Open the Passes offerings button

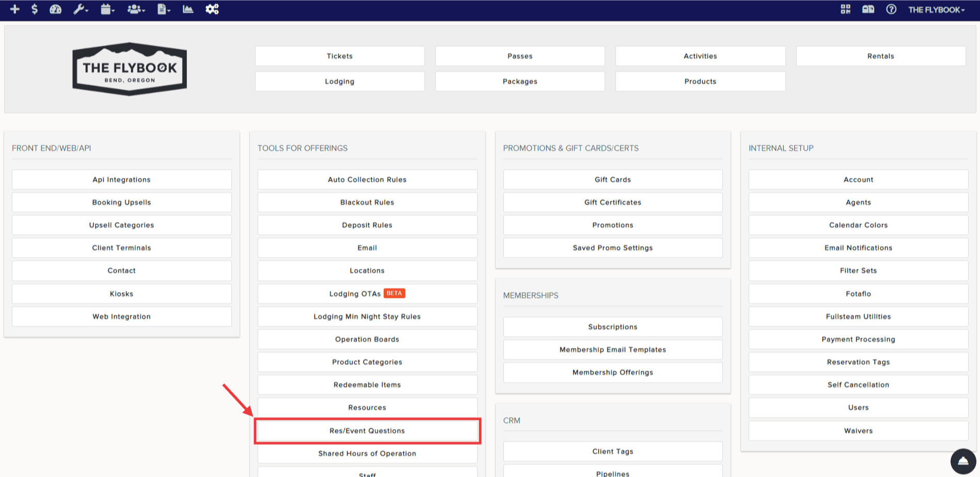(520, 56)
